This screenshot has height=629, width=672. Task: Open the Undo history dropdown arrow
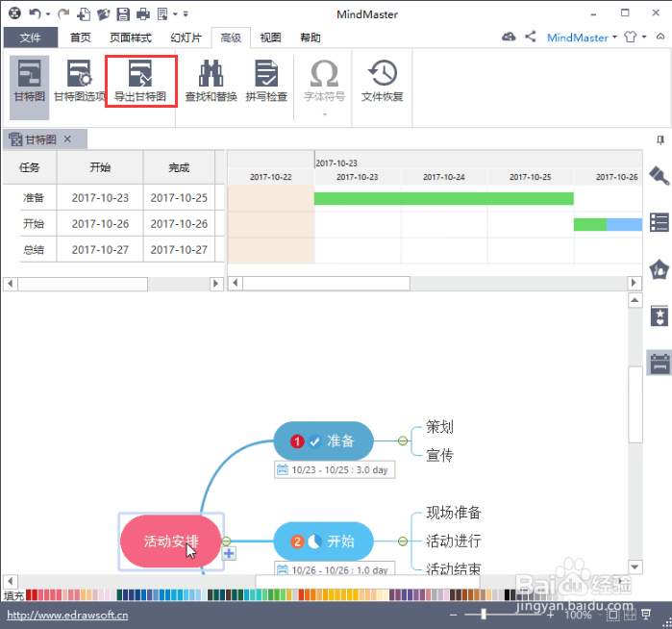48,14
